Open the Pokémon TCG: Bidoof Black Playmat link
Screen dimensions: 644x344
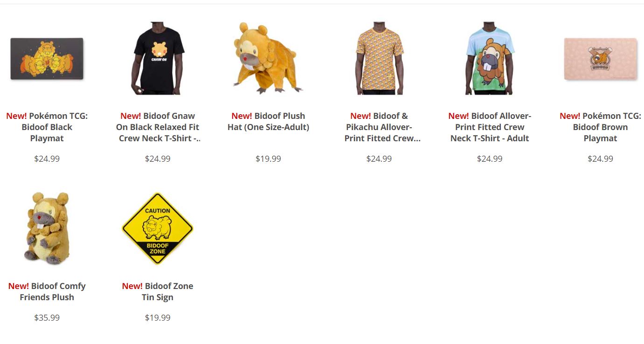(47, 127)
